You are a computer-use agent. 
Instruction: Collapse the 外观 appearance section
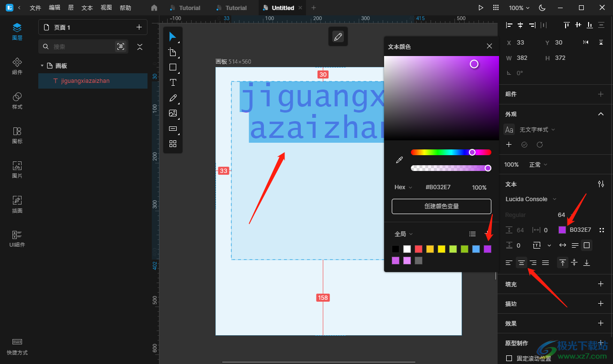click(601, 114)
